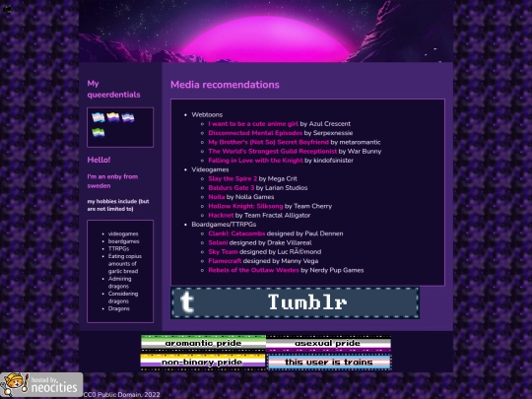
Task: Click the 'Hello!' heading
Action: click(99, 160)
